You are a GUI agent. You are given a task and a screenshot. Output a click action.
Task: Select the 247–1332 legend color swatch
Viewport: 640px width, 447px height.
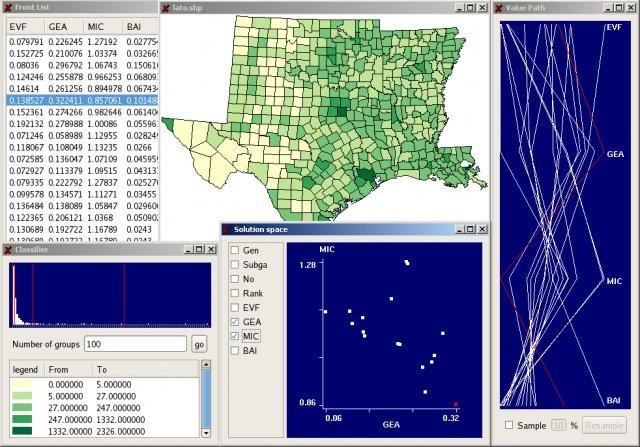[x=22, y=419]
